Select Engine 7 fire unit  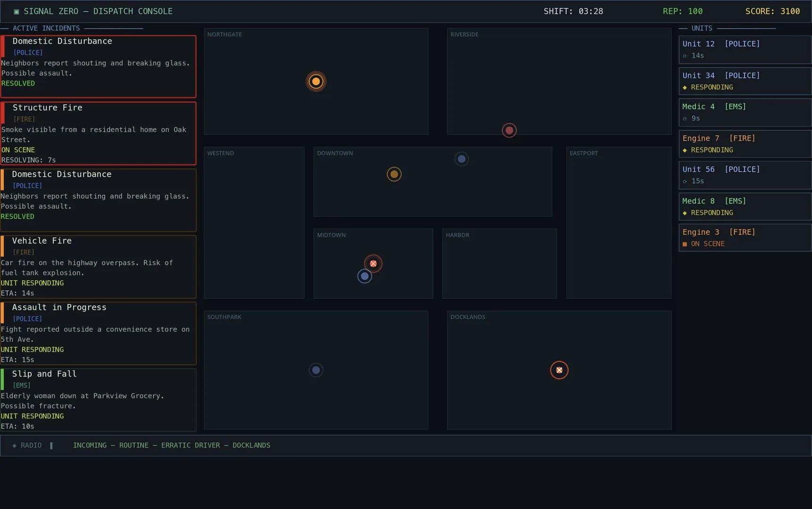coord(745,144)
